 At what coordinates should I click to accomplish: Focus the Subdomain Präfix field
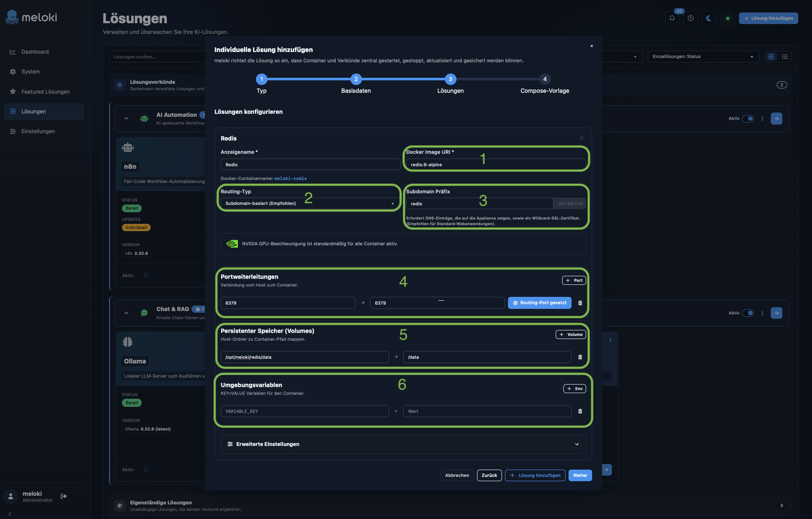tap(479, 204)
